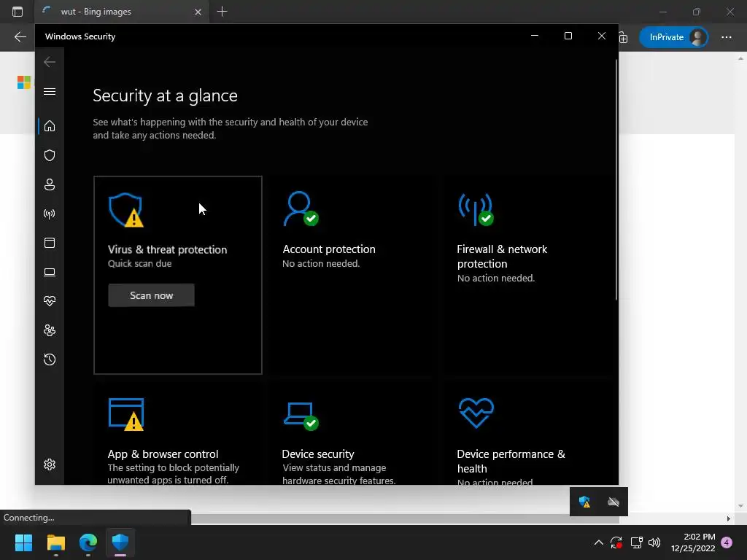This screenshot has height=560, width=747.
Task: Click the Edge browser back arrow
Action: point(20,36)
